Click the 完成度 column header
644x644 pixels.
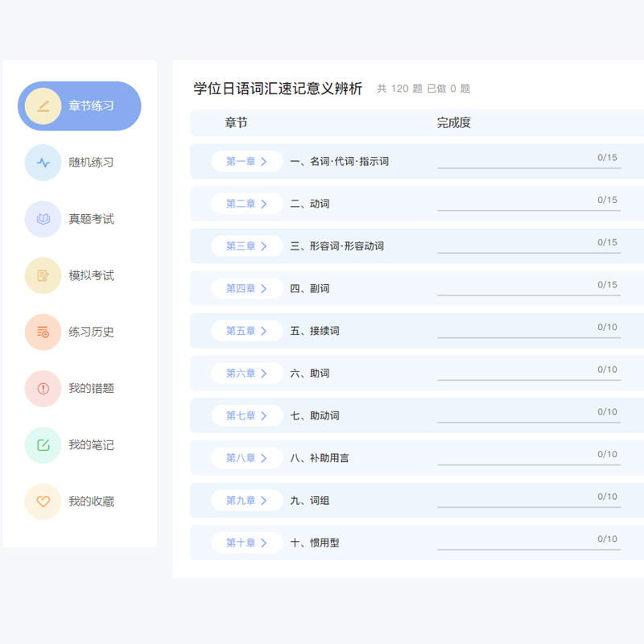(454, 123)
